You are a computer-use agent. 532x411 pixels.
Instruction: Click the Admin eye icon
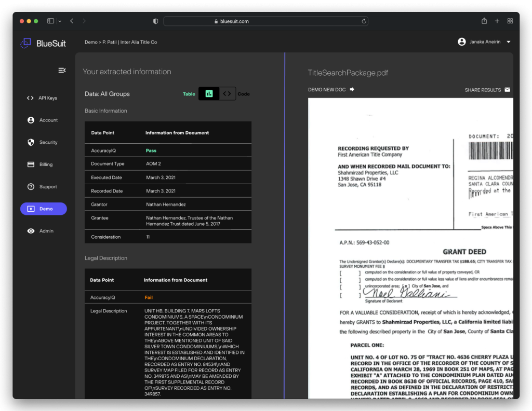(31, 231)
